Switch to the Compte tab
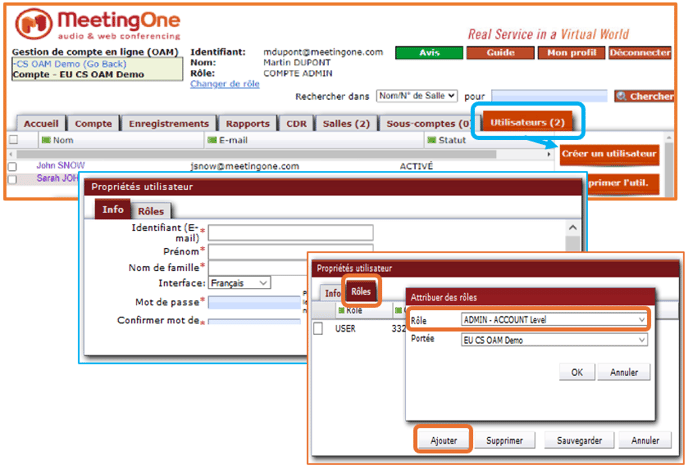This screenshot has width=688, height=469. (93, 124)
